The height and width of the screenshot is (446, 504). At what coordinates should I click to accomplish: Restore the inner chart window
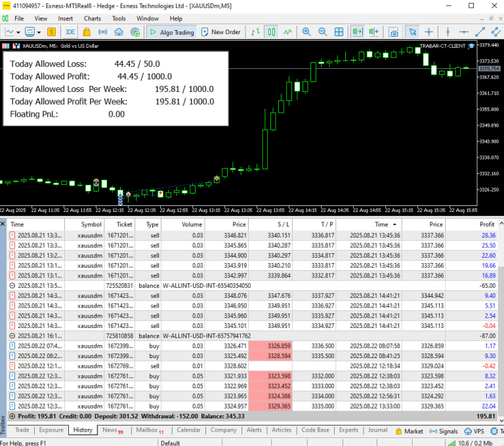pyautogui.click(x=491, y=18)
